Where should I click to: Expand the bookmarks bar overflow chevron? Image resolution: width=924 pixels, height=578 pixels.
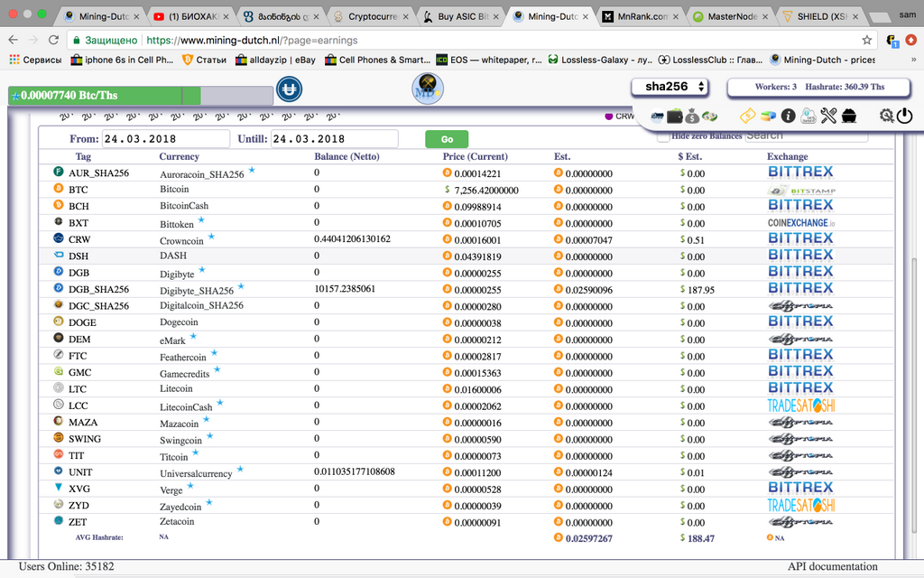[x=913, y=60]
